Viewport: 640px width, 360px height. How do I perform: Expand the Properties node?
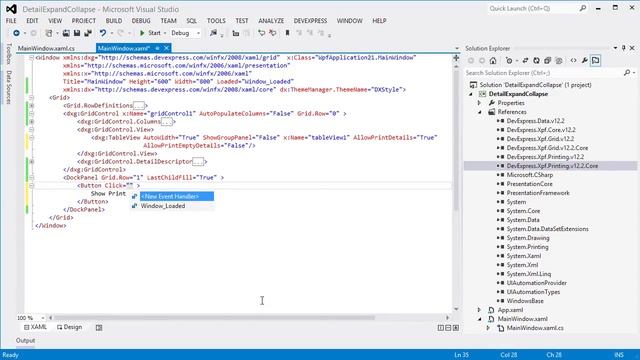point(480,103)
